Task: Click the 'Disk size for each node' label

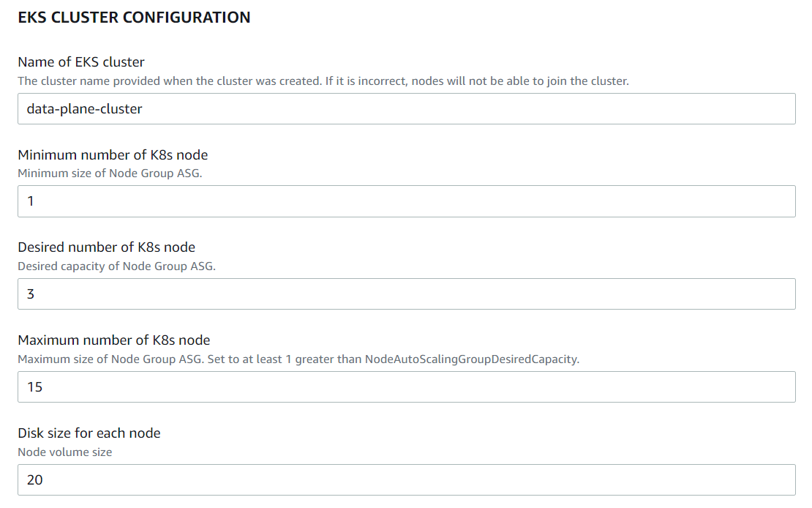Action: [x=89, y=433]
